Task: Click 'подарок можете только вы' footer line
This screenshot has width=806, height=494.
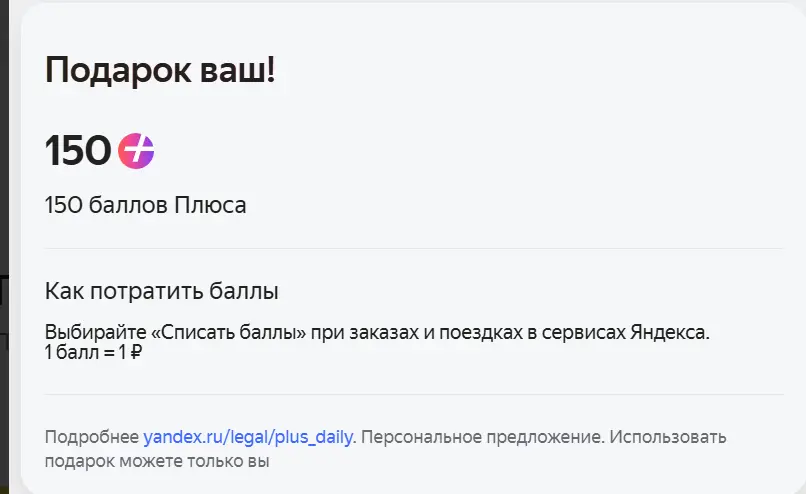Action: click(157, 461)
